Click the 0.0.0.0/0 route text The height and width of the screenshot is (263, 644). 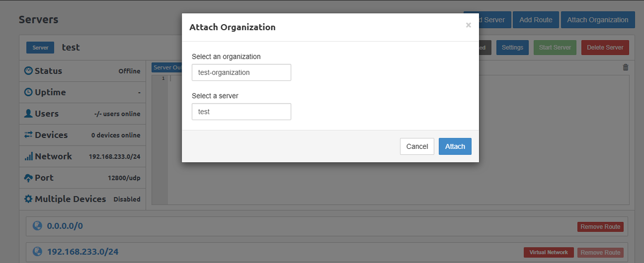[x=65, y=226]
